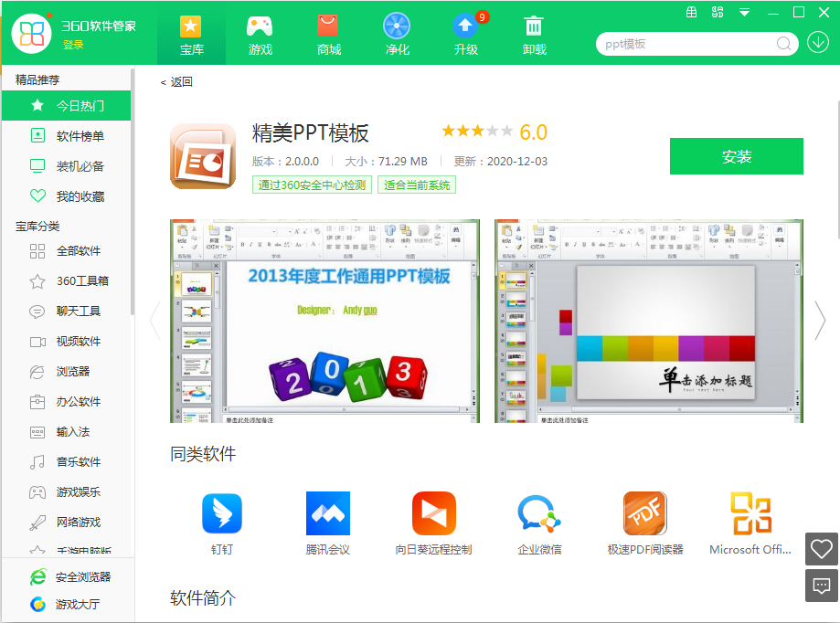The width and height of the screenshot is (840, 623).
Task: Click the 安装 install button
Action: coord(736,156)
